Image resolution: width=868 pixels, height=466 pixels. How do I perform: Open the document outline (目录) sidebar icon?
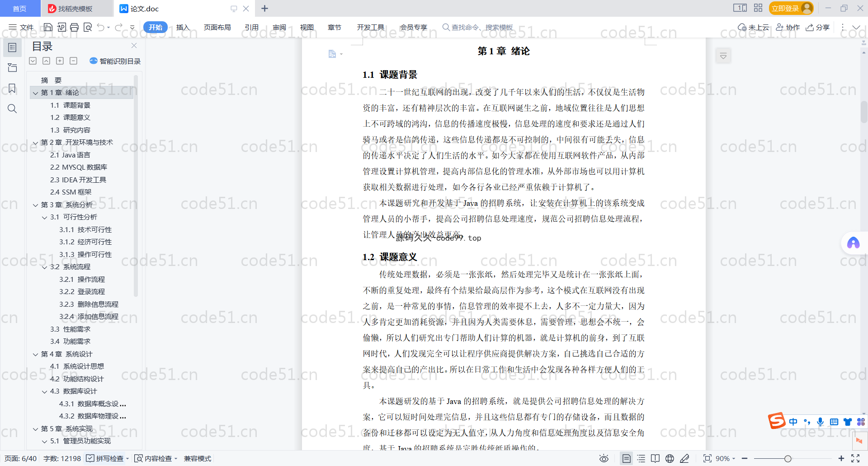pyautogui.click(x=12, y=48)
